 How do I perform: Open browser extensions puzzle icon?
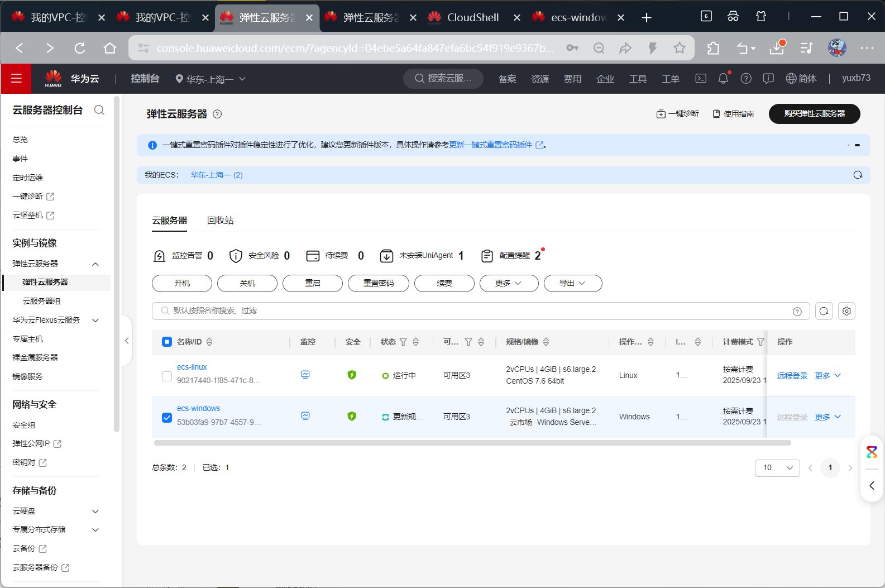[x=713, y=48]
